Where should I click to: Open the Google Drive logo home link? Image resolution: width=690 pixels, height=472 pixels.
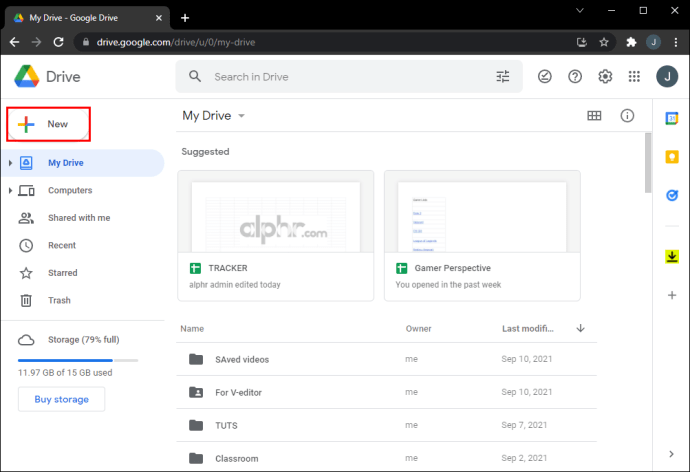click(48, 77)
